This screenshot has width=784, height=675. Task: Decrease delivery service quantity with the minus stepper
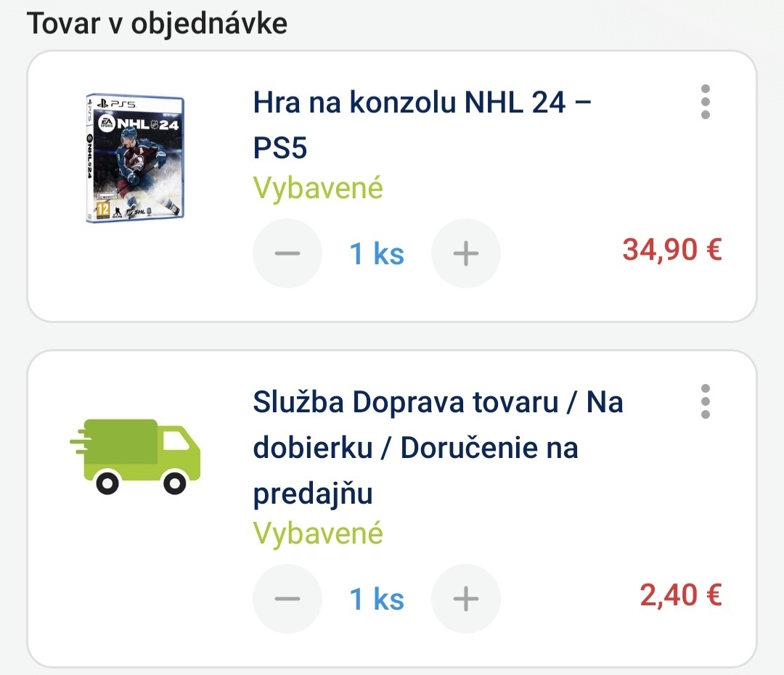287,599
